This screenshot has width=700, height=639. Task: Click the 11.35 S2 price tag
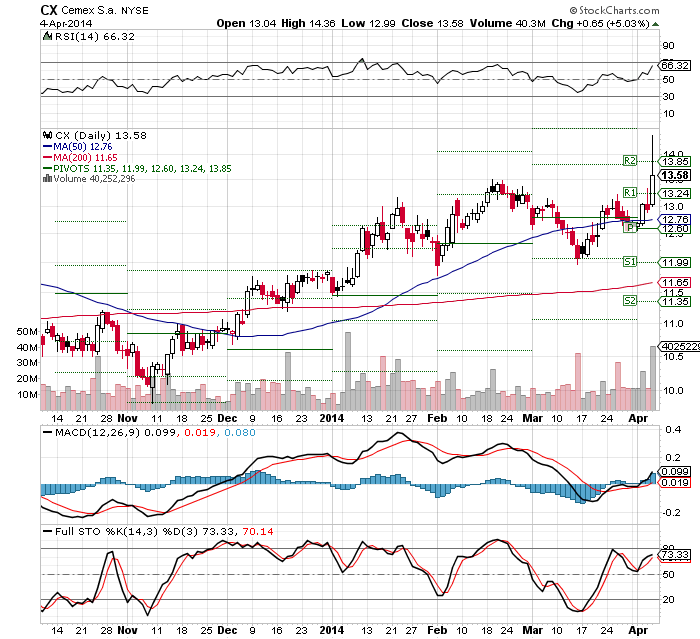675,301
